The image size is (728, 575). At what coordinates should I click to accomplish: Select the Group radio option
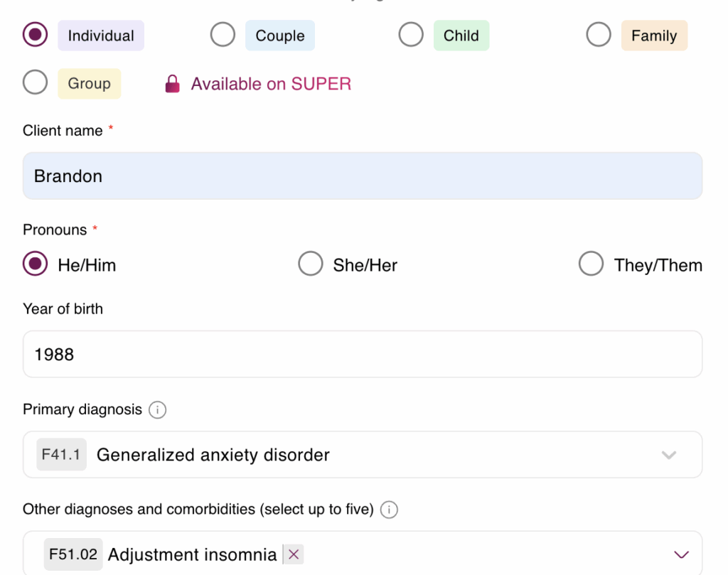[36, 82]
